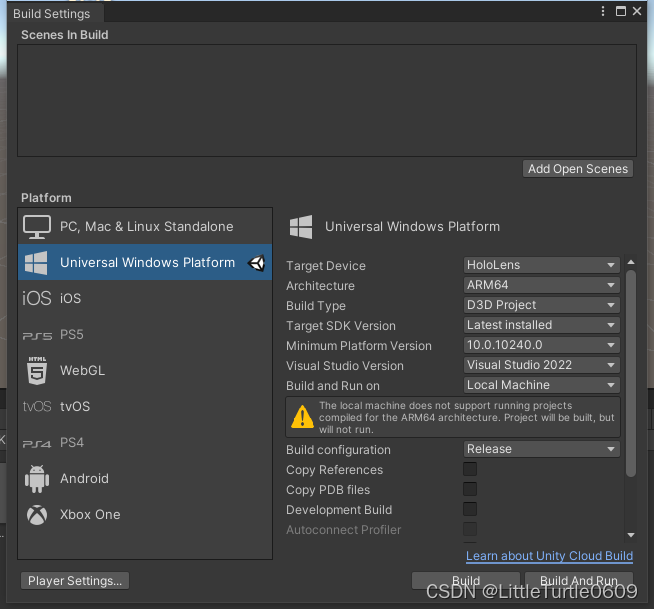
Task: Select the tvOS platform entry
Action: (145, 407)
